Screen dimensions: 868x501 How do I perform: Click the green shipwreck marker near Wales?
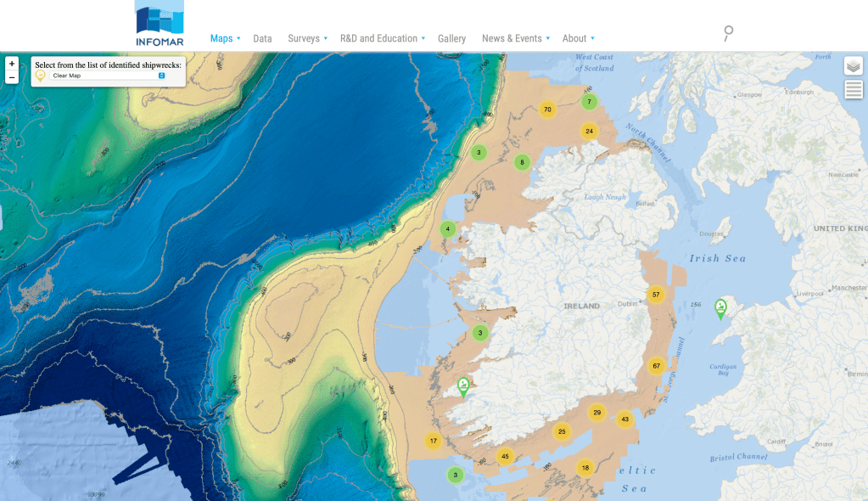(720, 307)
